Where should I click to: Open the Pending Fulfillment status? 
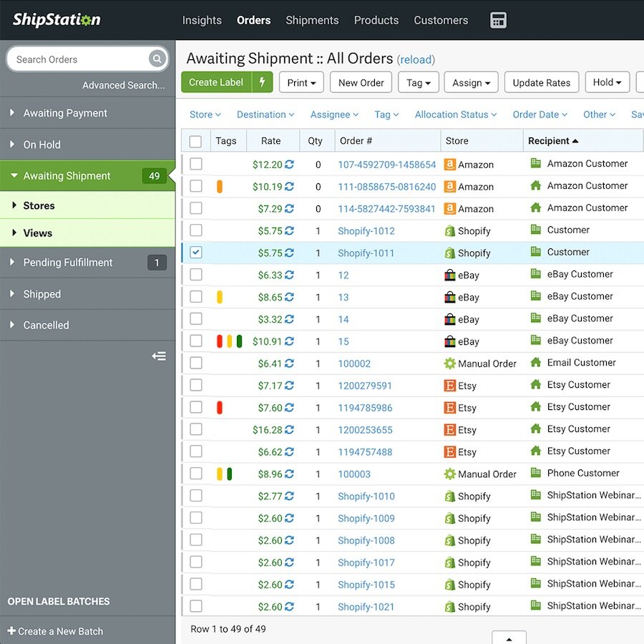(x=88, y=263)
